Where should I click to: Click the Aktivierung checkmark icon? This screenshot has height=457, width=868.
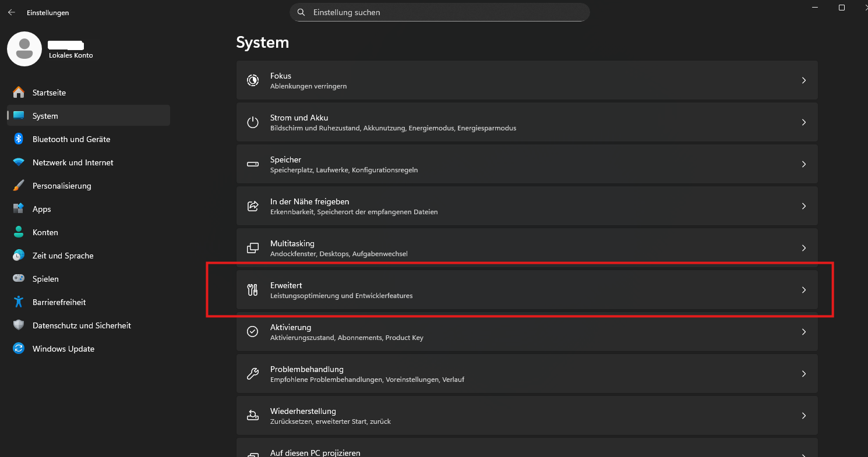pyautogui.click(x=253, y=332)
